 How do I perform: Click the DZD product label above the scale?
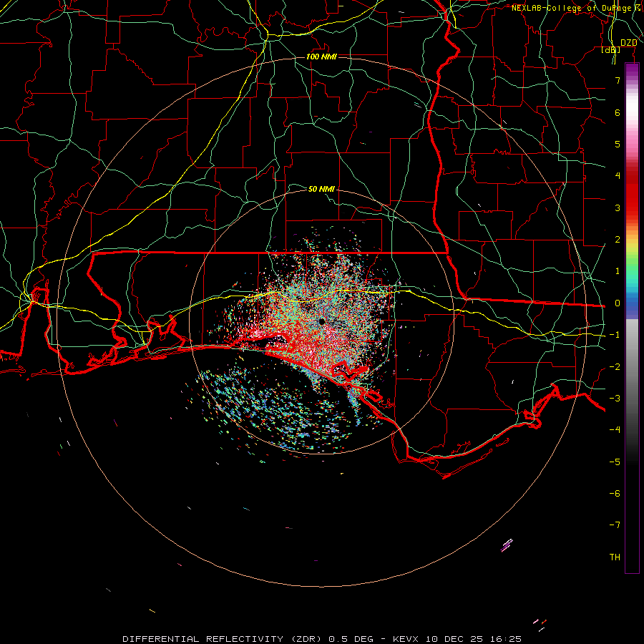628,43
